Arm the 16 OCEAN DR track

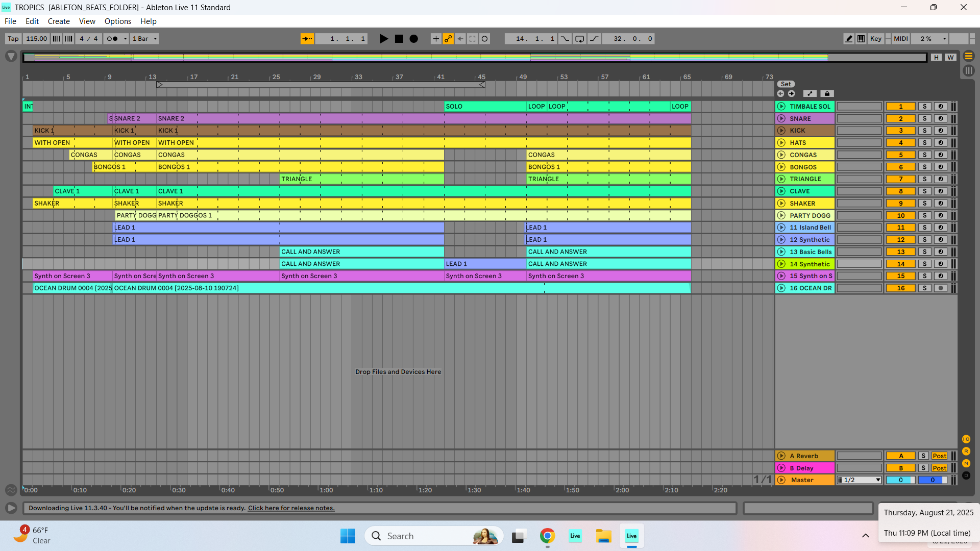click(x=940, y=288)
